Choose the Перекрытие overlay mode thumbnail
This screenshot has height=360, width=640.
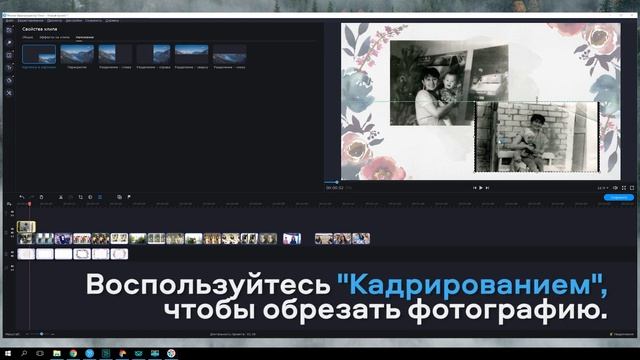coord(77,54)
